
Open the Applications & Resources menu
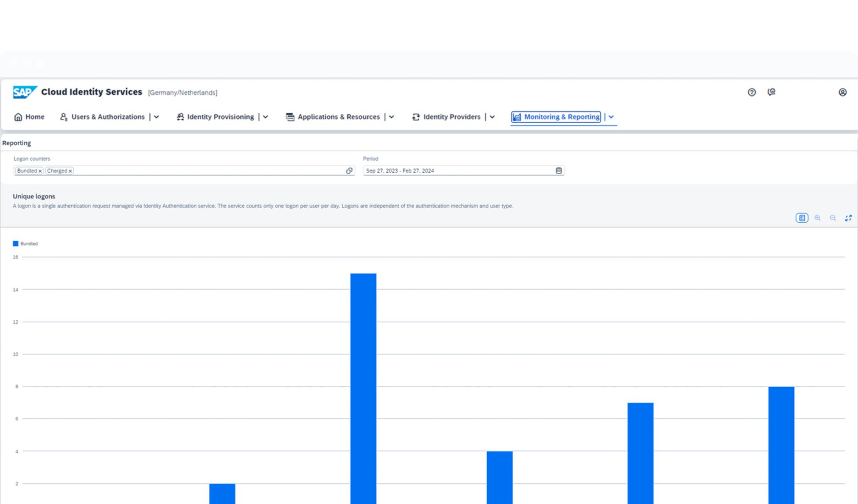(x=339, y=117)
